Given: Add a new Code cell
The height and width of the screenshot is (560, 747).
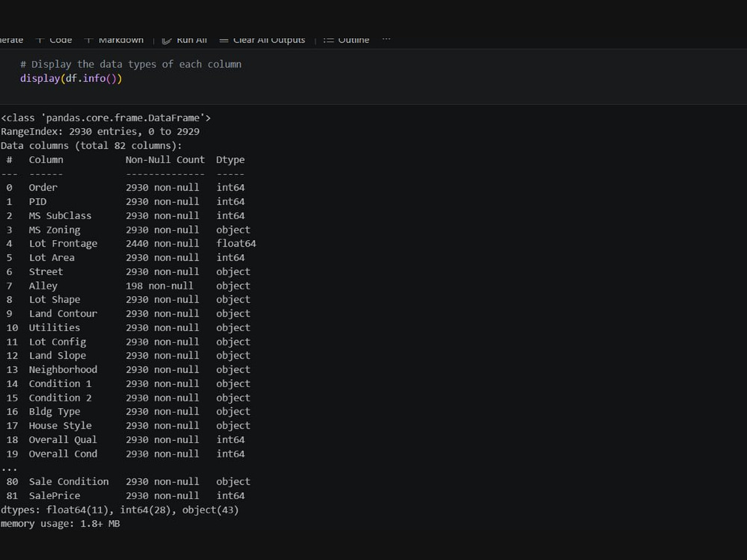Looking at the screenshot, I should 54,40.
